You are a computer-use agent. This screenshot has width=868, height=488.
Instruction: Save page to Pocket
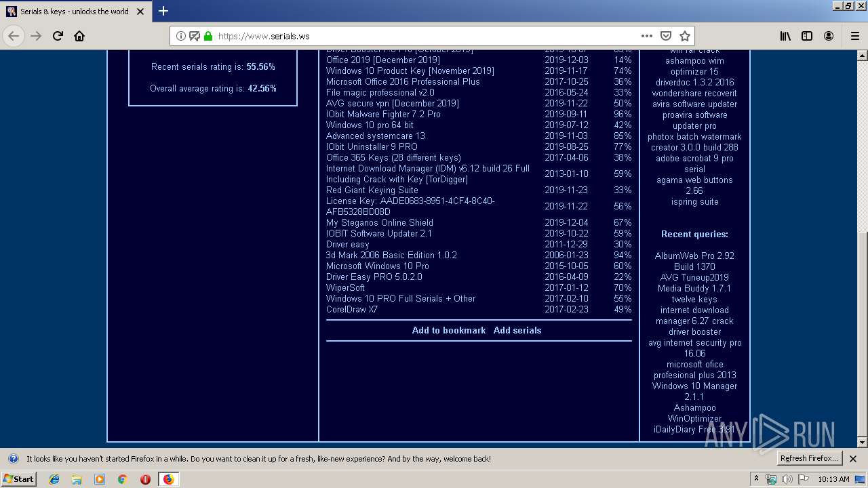point(666,36)
